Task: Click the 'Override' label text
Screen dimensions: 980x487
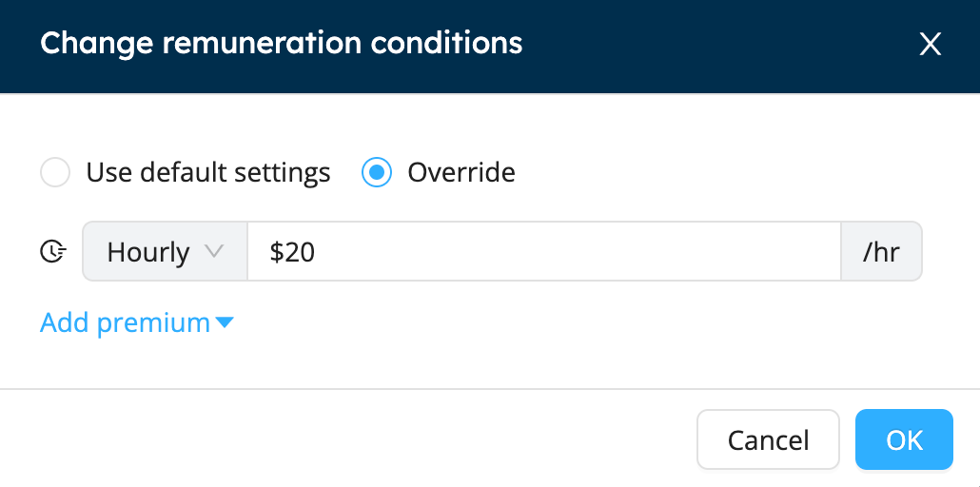Action: 461,172
